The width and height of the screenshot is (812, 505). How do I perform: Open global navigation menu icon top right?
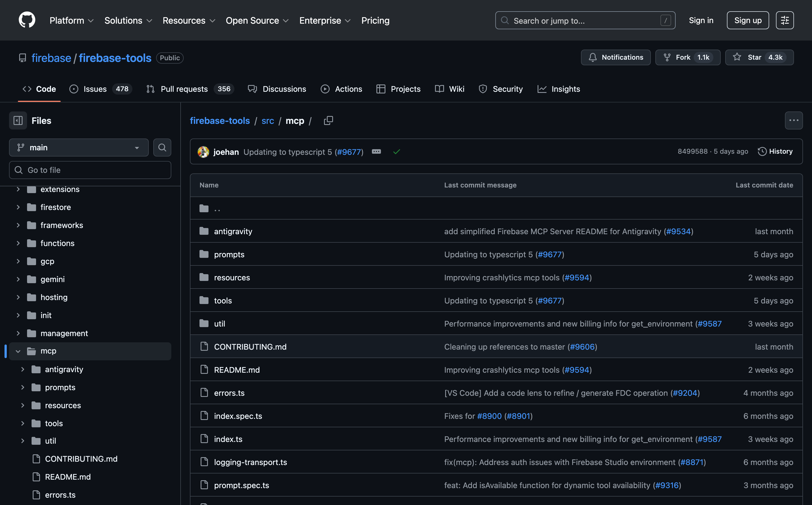784,20
